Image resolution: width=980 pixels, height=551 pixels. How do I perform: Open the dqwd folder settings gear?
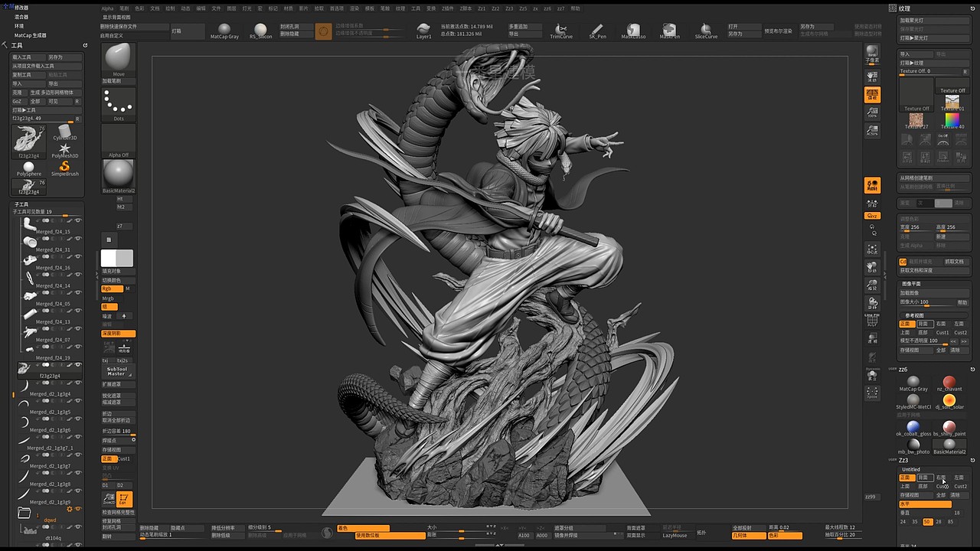(69, 509)
